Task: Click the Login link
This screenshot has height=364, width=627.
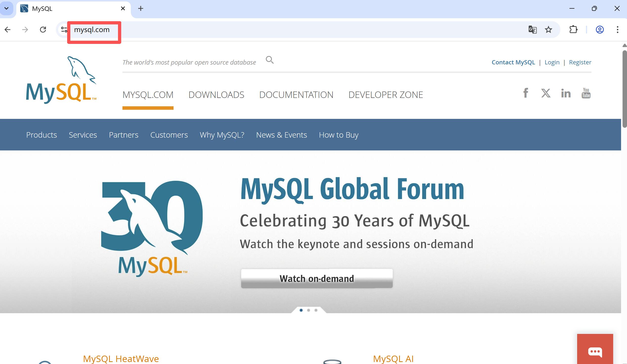Action: coord(552,62)
